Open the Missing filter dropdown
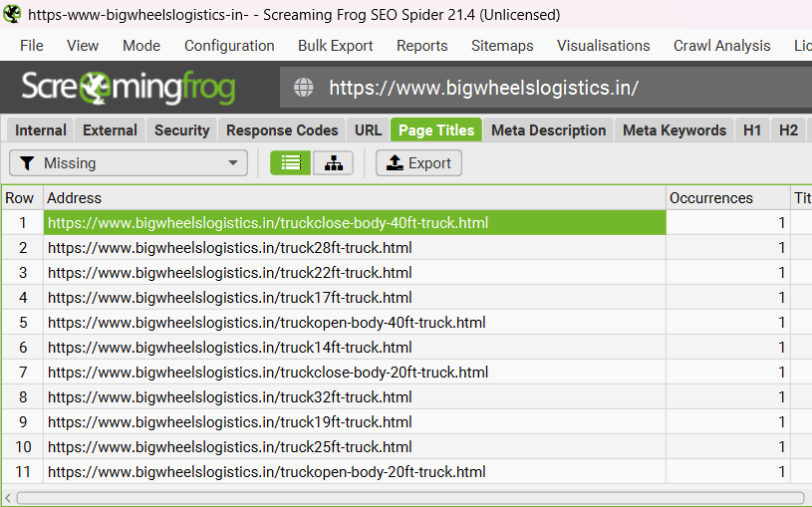 coord(129,163)
